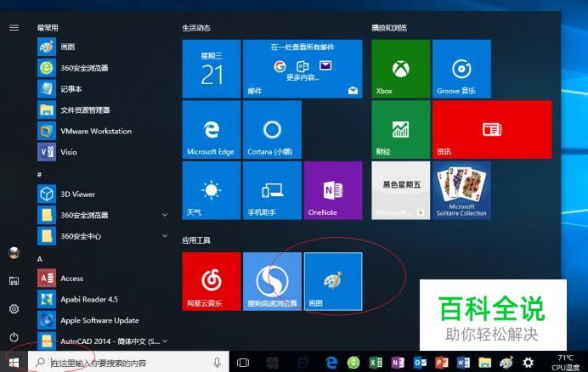The image size is (588, 372).
Task: Launch Access from the A section
Action: [x=101, y=278]
